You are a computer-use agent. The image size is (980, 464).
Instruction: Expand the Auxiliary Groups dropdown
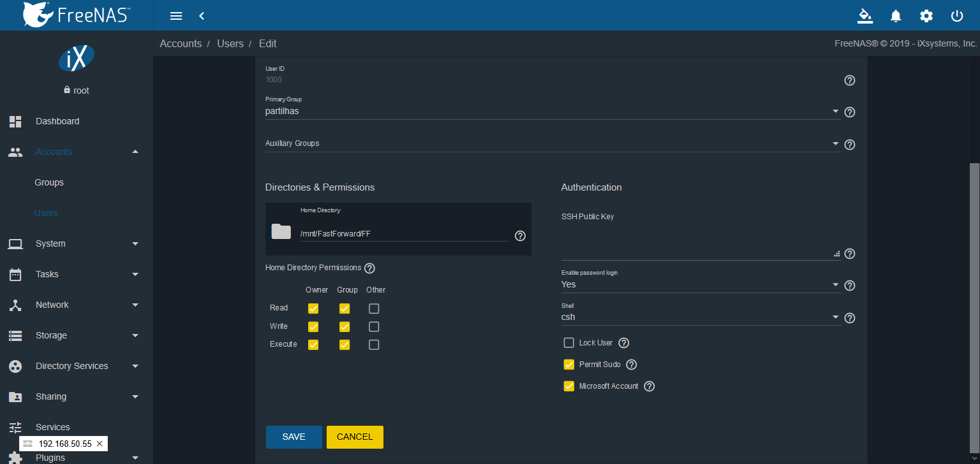pos(552,144)
